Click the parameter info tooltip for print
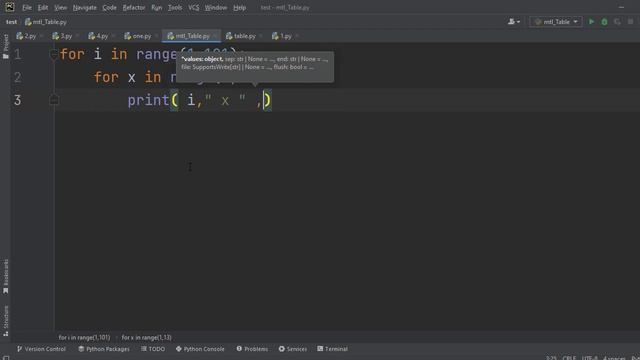The width and height of the screenshot is (640, 360). 255,67
